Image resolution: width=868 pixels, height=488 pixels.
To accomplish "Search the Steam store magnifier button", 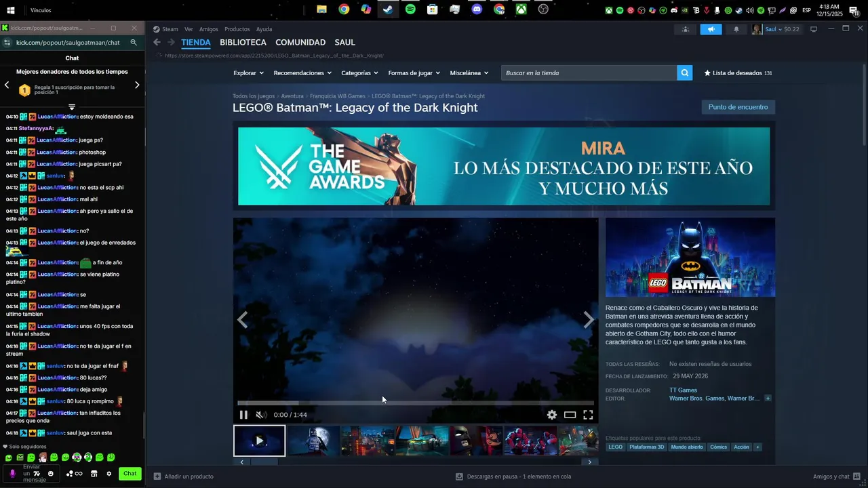I will 684,73.
